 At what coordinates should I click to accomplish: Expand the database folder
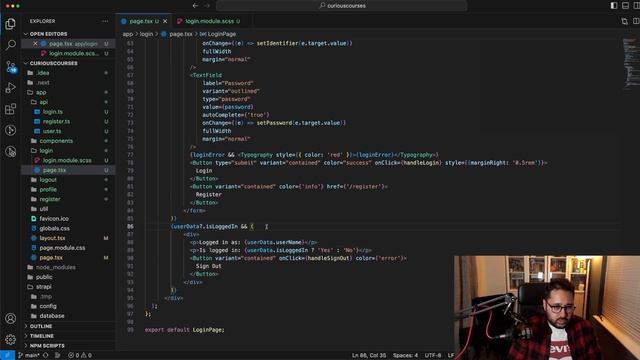tap(68, 316)
